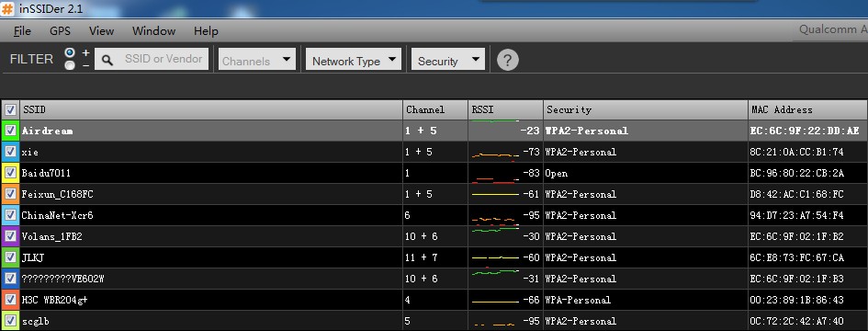Select the ChinaNet-Xcr6 SSID name
Screen dimensions: 868x331
57,215
